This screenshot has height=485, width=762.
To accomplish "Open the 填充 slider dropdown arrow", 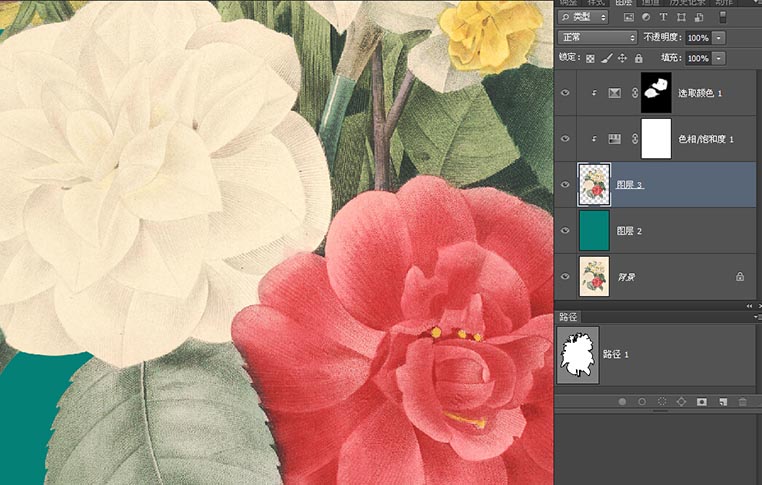I will 718,58.
